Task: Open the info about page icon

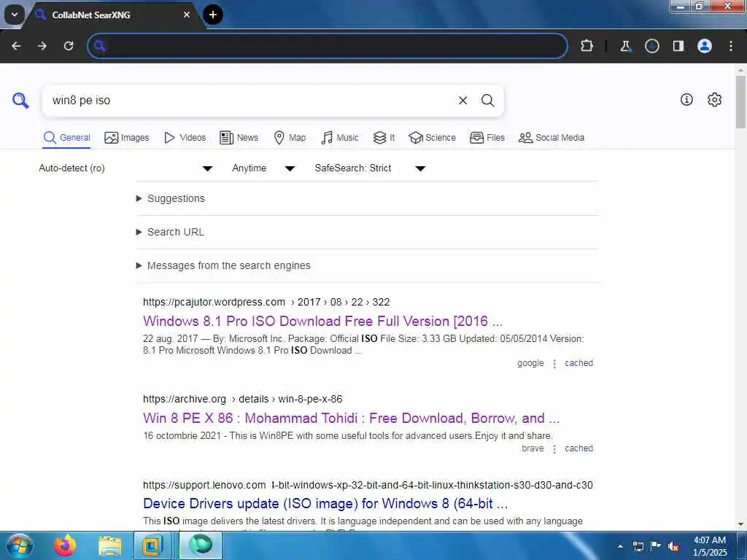Action: (x=686, y=99)
